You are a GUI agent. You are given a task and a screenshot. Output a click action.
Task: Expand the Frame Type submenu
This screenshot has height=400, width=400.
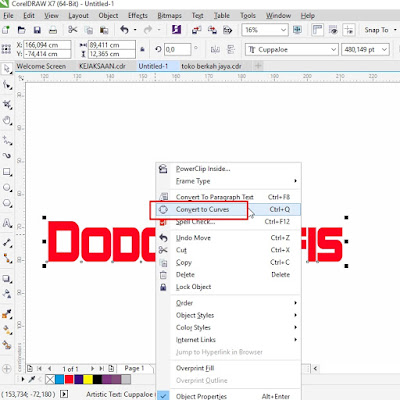[x=228, y=181]
